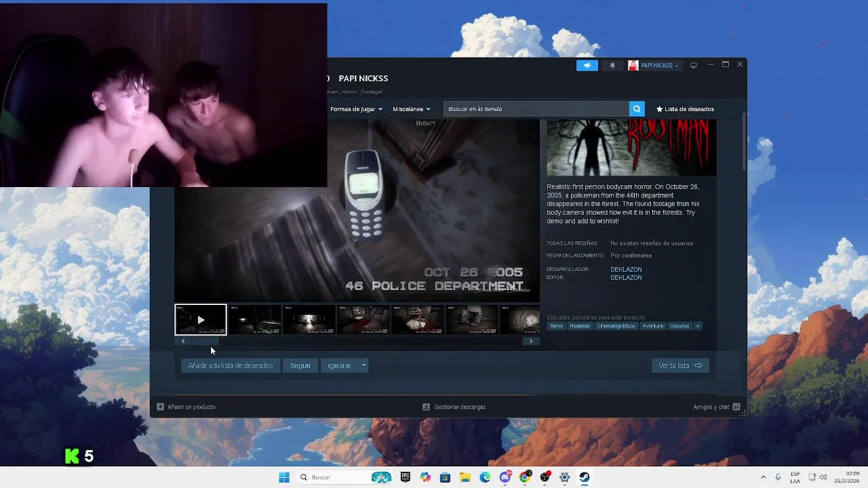The height and width of the screenshot is (488, 868).
Task: Open OBS Studio from taskbar
Action: (545, 477)
